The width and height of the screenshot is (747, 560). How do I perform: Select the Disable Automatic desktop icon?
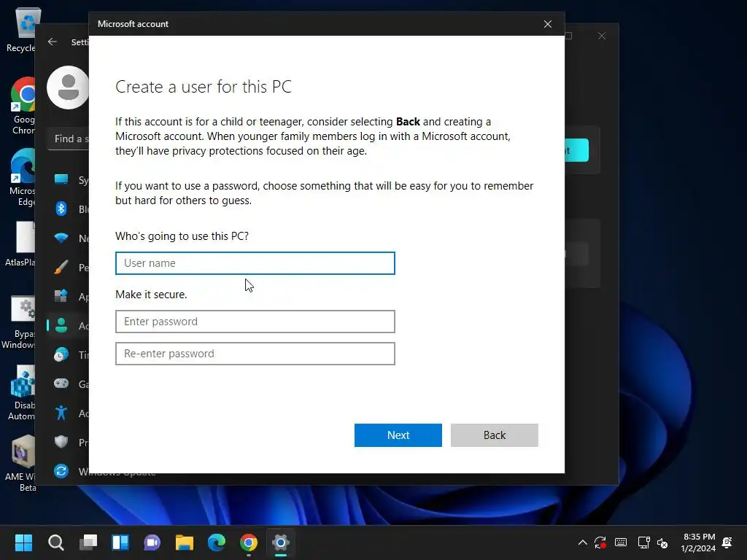[20, 393]
